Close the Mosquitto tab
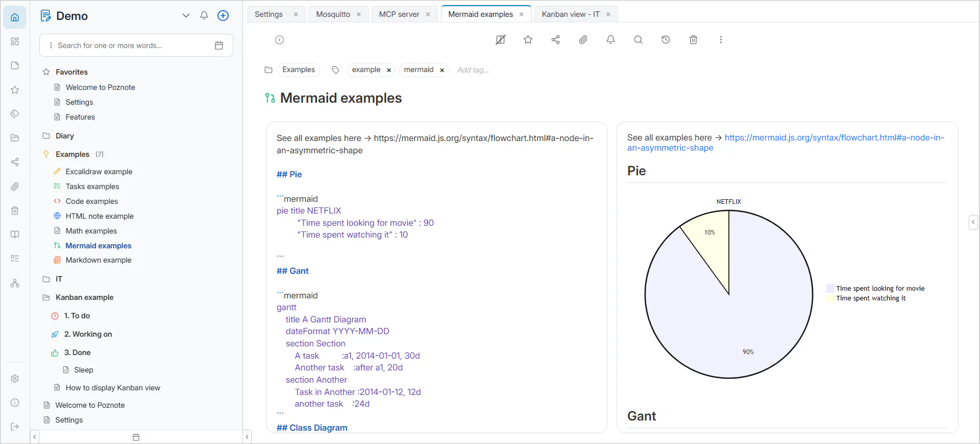980x444 pixels. pyautogui.click(x=359, y=14)
